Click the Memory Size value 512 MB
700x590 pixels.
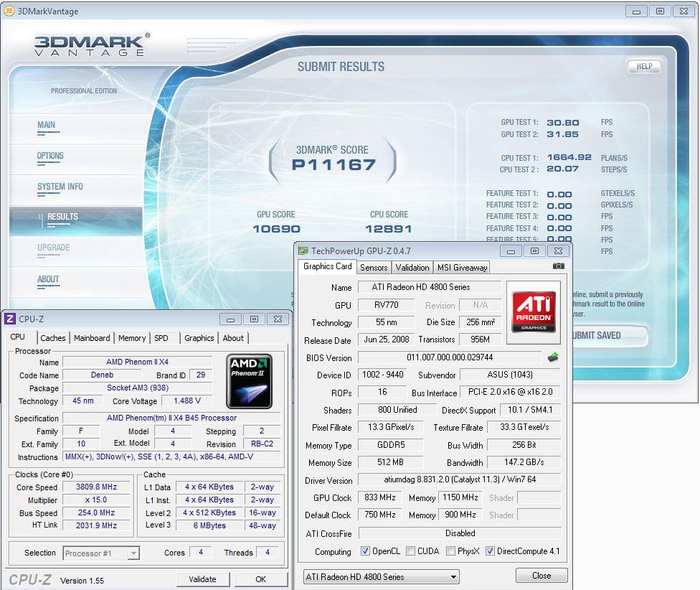click(391, 462)
